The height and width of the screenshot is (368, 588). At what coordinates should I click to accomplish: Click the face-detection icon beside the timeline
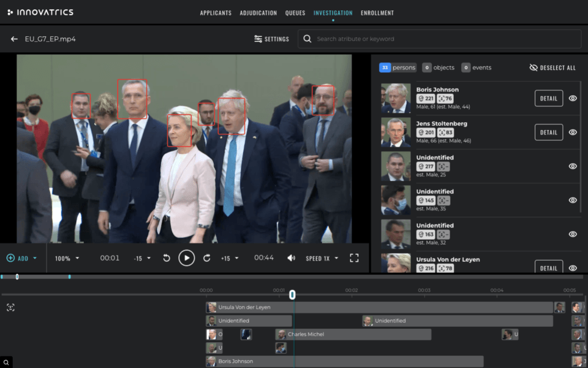tap(10, 307)
